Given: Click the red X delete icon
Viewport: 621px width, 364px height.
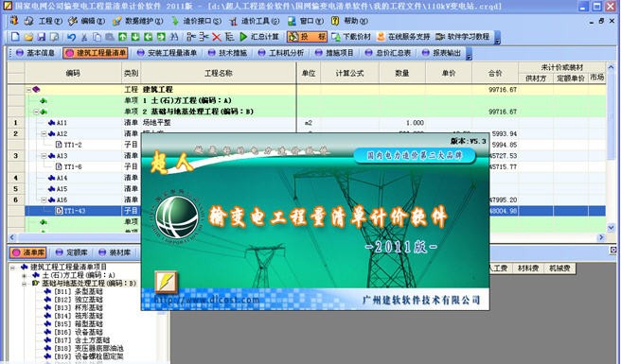Looking at the screenshot, I should pyautogui.click(x=217, y=37).
